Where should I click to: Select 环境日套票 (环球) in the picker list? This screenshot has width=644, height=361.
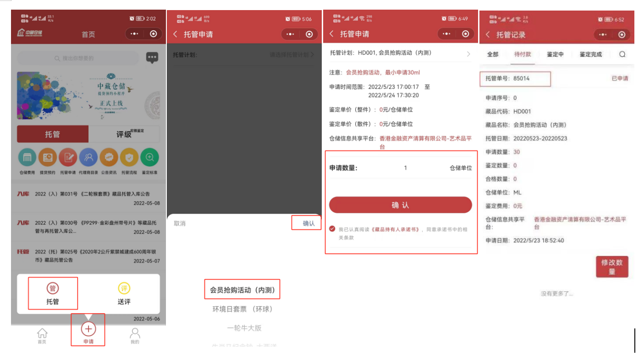[x=242, y=309]
